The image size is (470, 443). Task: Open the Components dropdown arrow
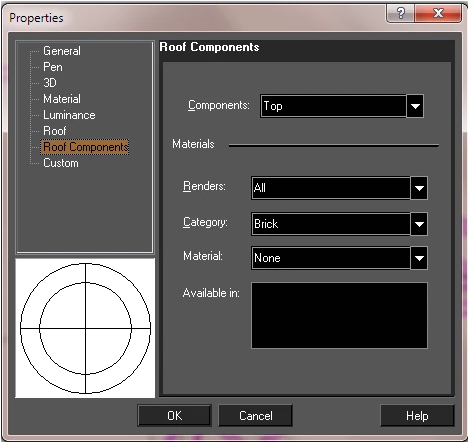pos(415,106)
